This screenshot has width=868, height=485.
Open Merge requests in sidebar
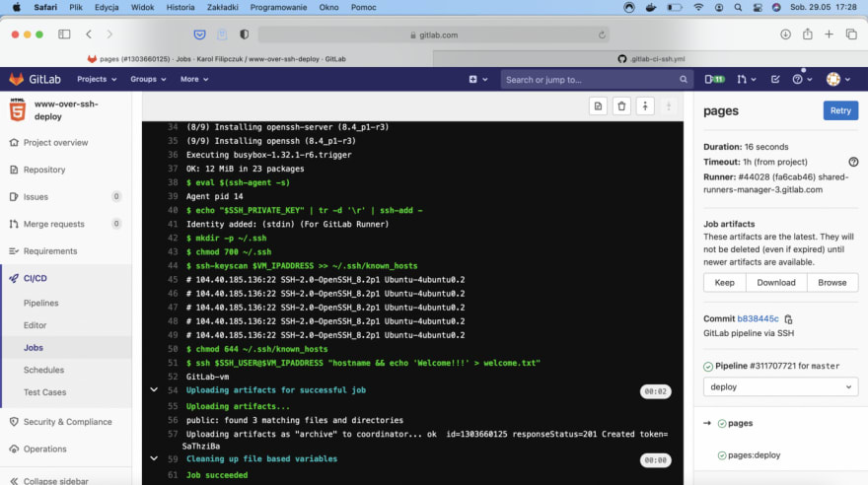[x=53, y=224]
